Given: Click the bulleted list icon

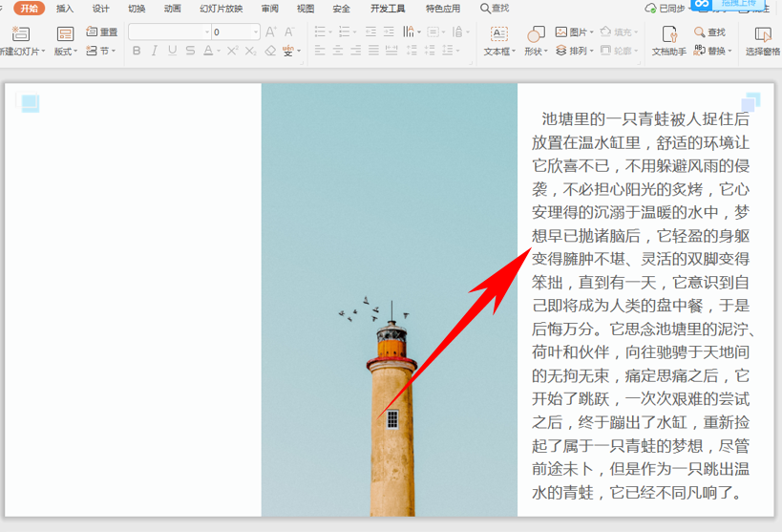Looking at the screenshot, I should [320, 32].
